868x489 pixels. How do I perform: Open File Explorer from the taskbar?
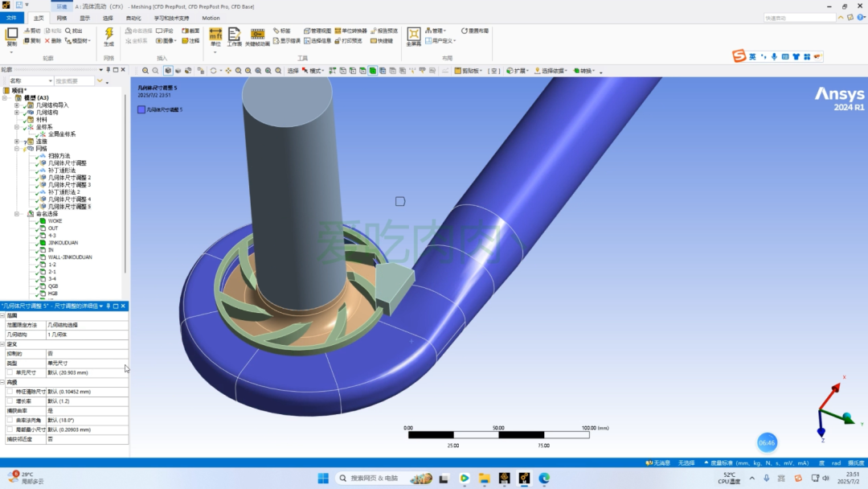(x=485, y=478)
